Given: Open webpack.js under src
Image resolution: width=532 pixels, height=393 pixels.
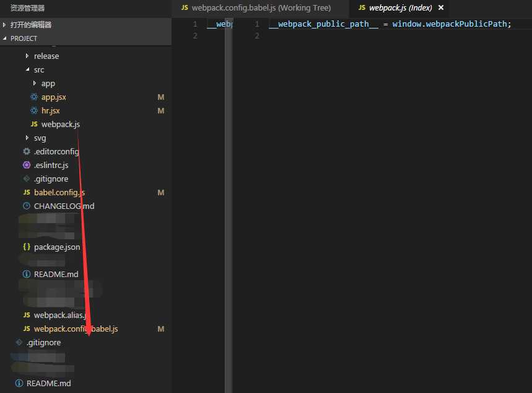Looking at the screenshot, I should pyautogui.click(x=61, y=125).
